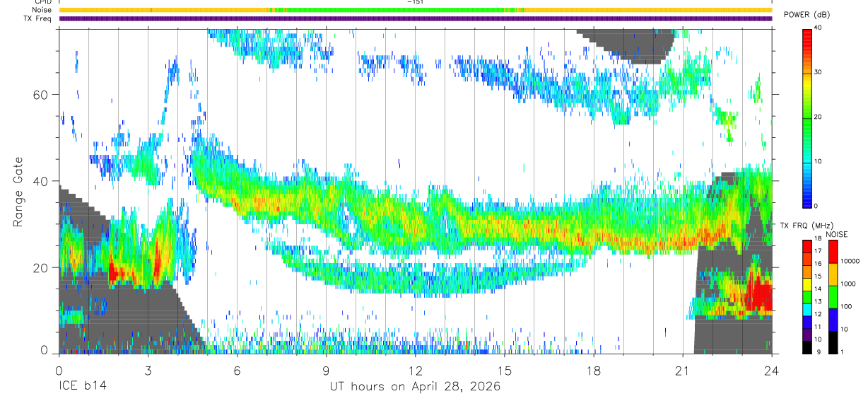The width and height of the screenshot is (868, 401).
Task: Click the ICE b14 radar beam label
Action: point(81,386)
